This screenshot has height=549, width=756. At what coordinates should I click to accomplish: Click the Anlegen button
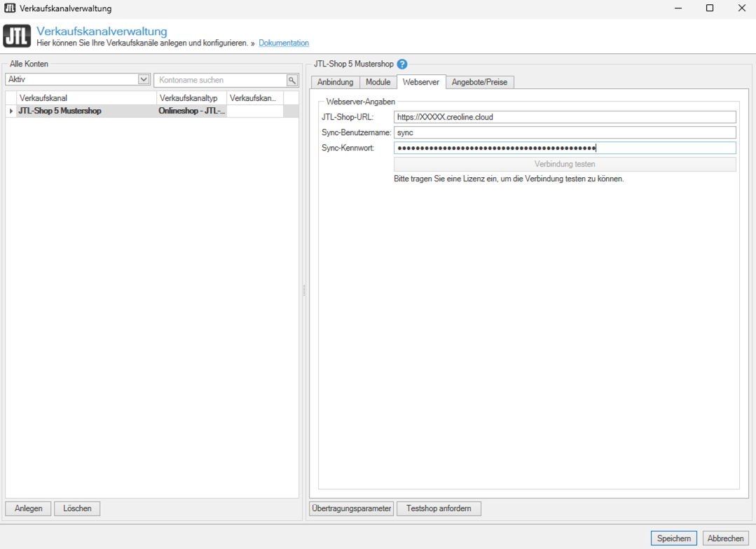(29, 508)
